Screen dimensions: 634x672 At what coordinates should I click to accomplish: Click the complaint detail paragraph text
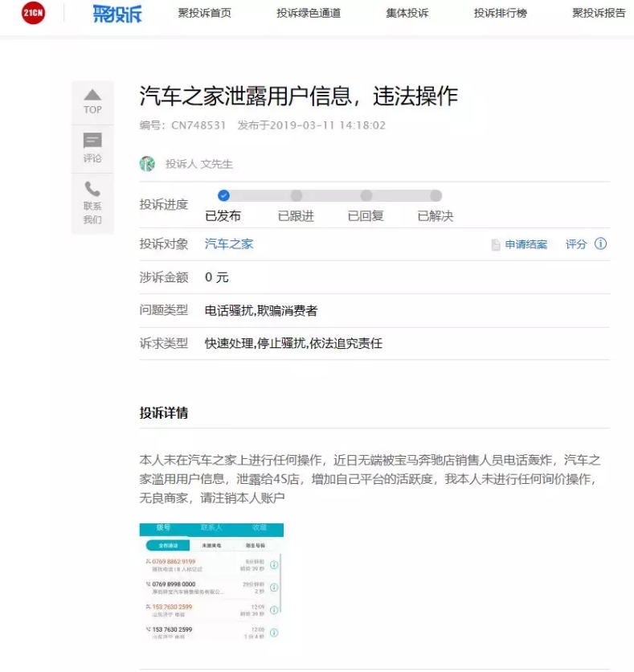[370, 479]
